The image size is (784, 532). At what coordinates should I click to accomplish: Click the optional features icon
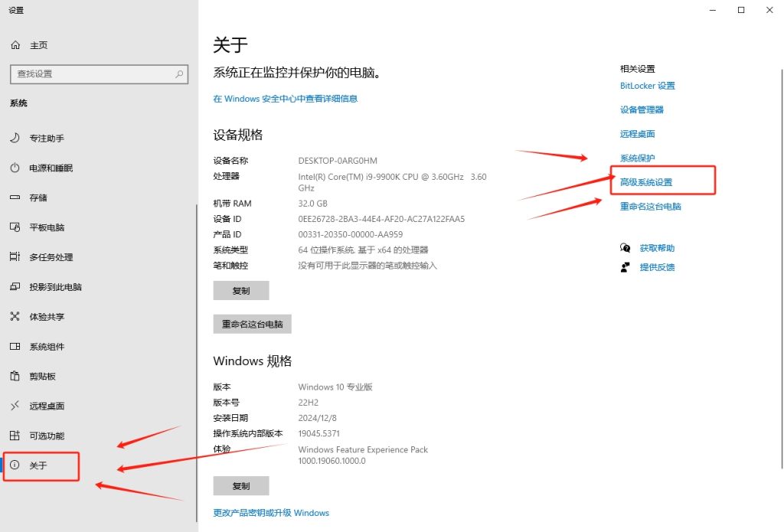click(15, 436)
